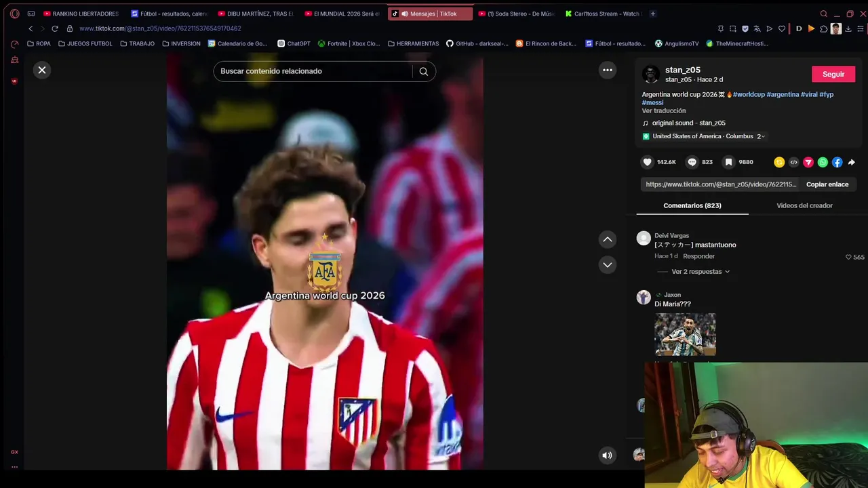This screenshot has height=488, width=868.
Task: Click the browser address bar URL
Action: [x=160, y=28]
